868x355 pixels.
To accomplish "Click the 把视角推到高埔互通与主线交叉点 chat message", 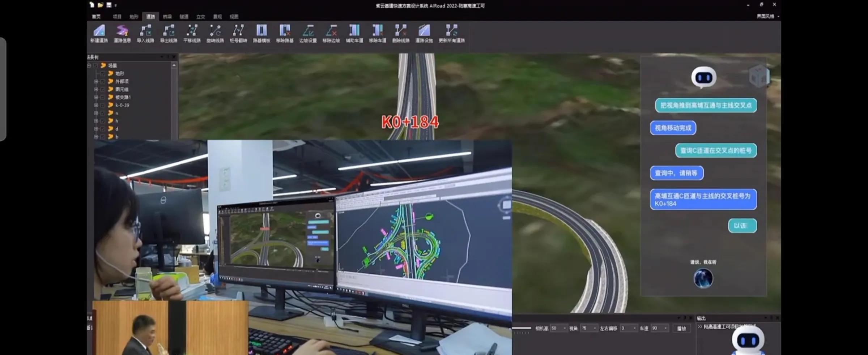I will (706, 105).
